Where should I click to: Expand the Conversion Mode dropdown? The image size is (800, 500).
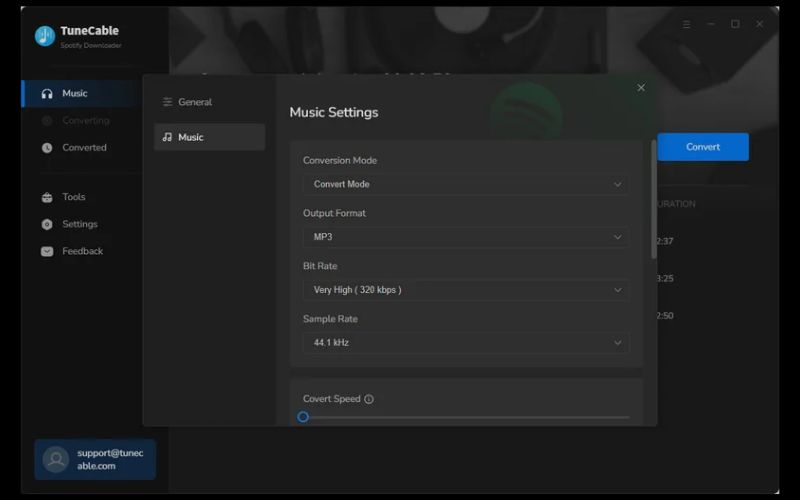click(465, 184)
